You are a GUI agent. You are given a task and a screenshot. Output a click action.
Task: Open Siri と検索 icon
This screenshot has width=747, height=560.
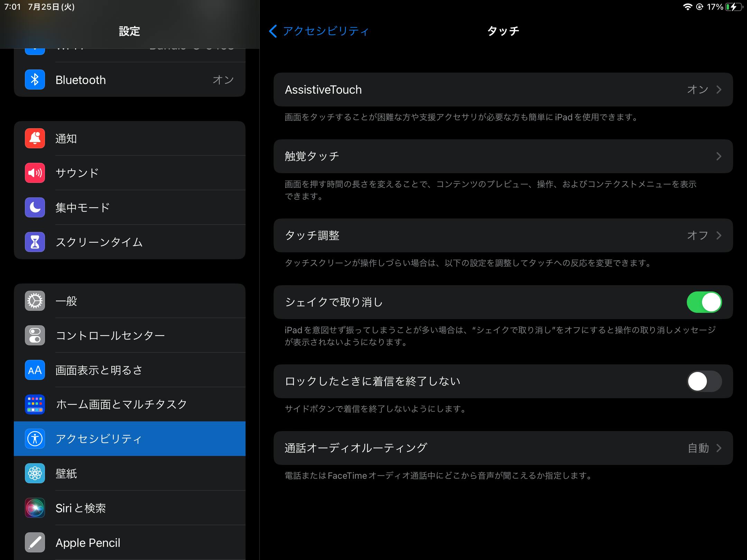point(35,508)
